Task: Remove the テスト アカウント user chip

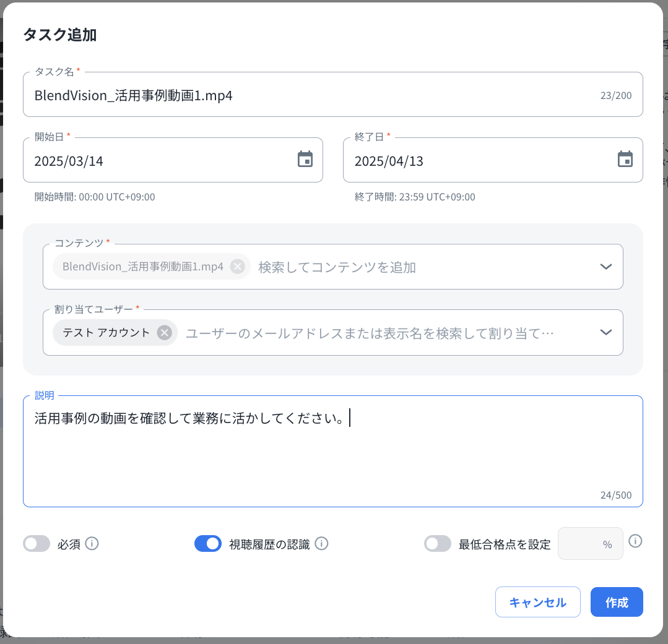Action: point(164,333)
